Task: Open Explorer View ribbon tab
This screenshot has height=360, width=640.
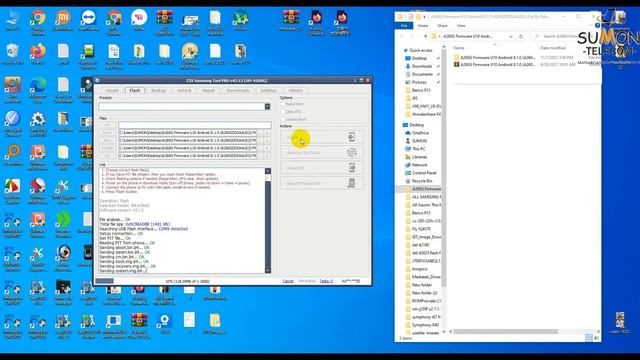Action: click(x=461, y=26)
